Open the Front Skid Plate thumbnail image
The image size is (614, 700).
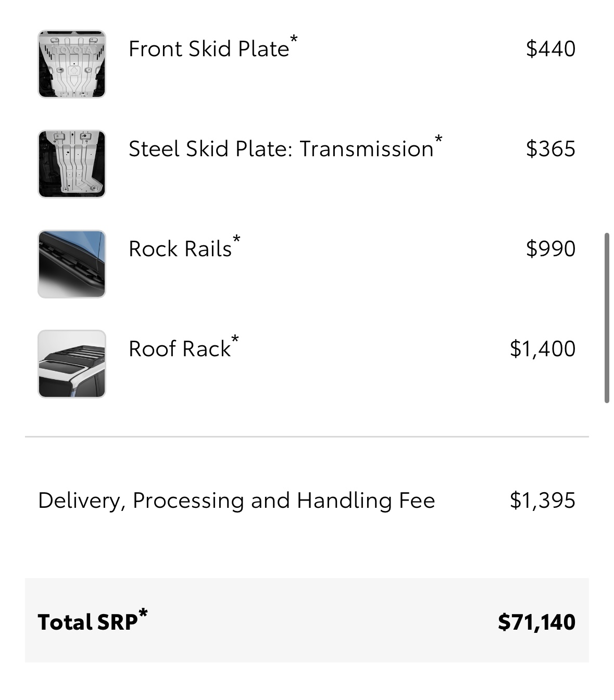pos(72,64)
